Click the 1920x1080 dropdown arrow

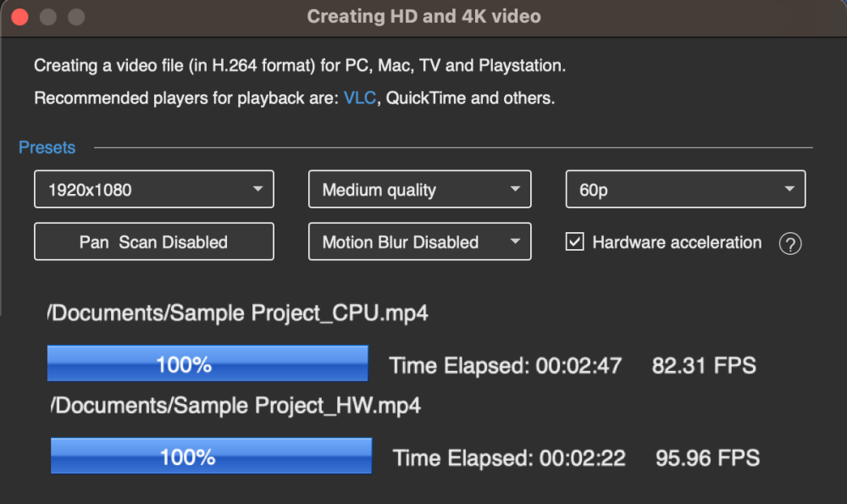[x=258, y=190]
